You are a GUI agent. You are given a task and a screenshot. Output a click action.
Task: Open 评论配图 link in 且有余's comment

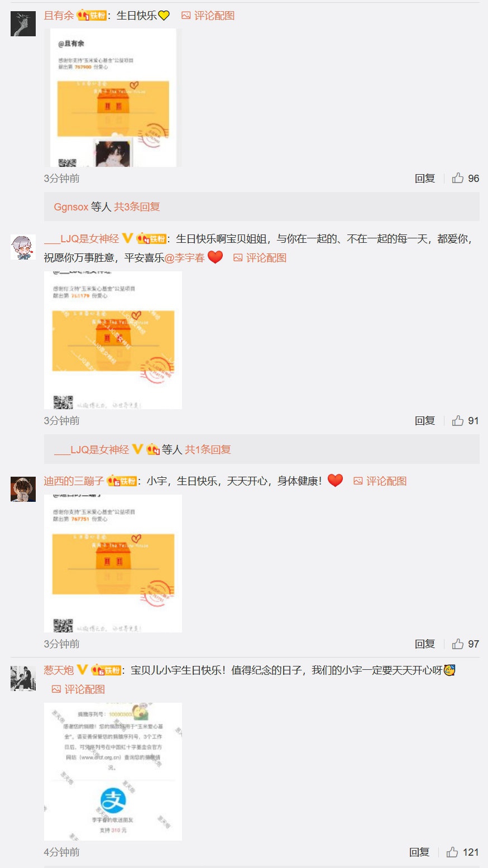coord(208,16)
